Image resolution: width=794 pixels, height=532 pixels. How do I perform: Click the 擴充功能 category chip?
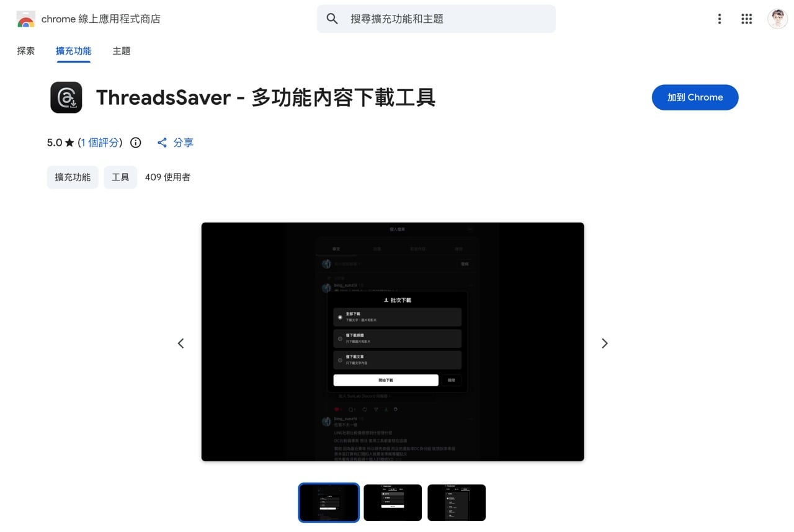point(73,177)
